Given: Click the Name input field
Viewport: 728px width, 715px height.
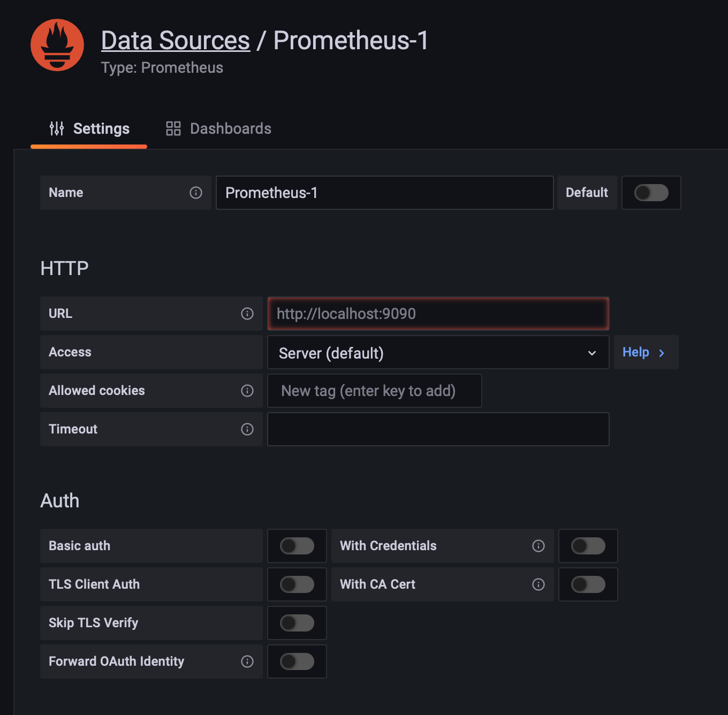Looking at the screenshot, I should tap(385, 193).
